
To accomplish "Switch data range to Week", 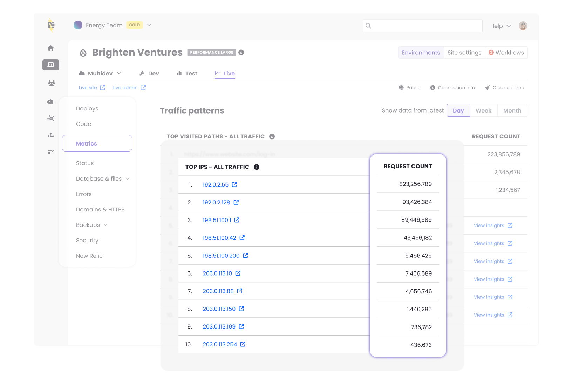I will click(x=483, y=110).
